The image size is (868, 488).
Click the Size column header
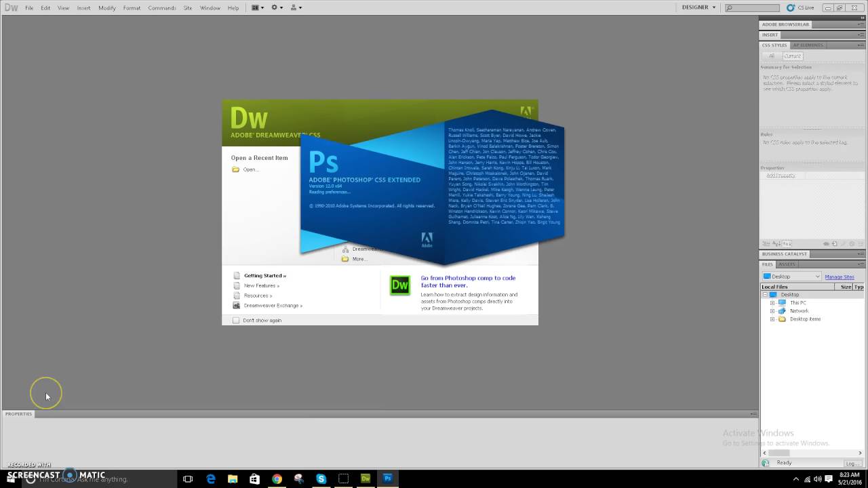coord(845,287)
